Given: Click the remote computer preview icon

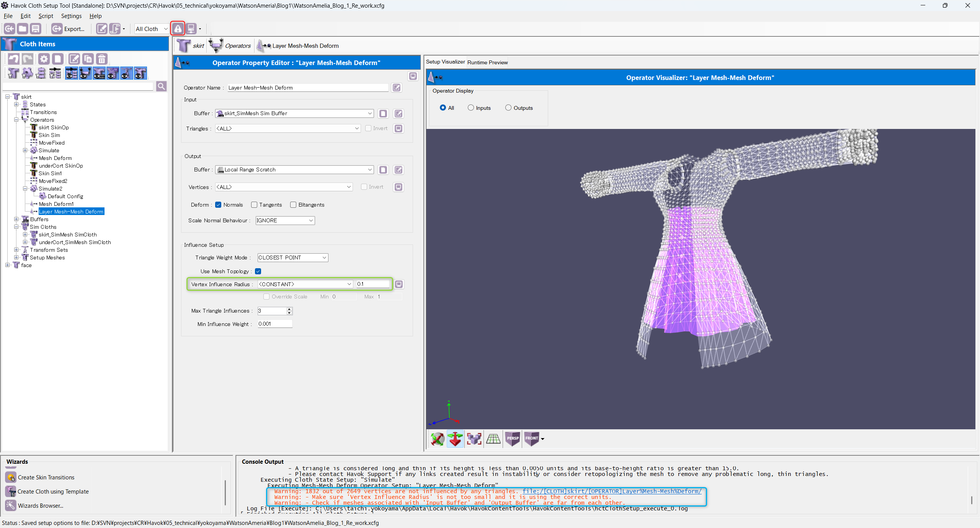Looking at the screenshot, I should click(191, 29).
